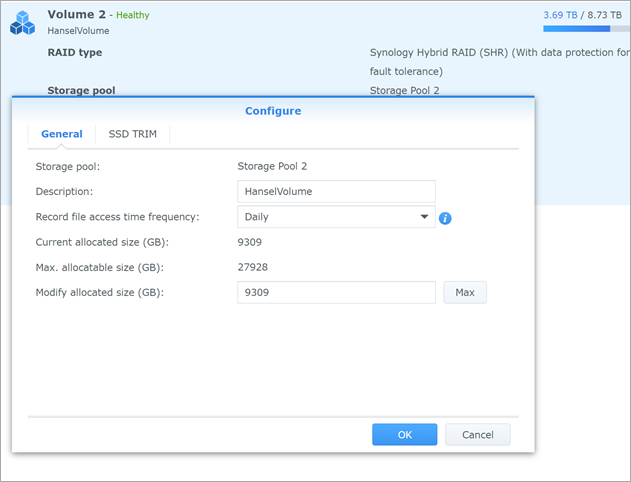The image size is (631, 482).
Task: Click the Current allocated size value 9309
Action: click(250, 242)
